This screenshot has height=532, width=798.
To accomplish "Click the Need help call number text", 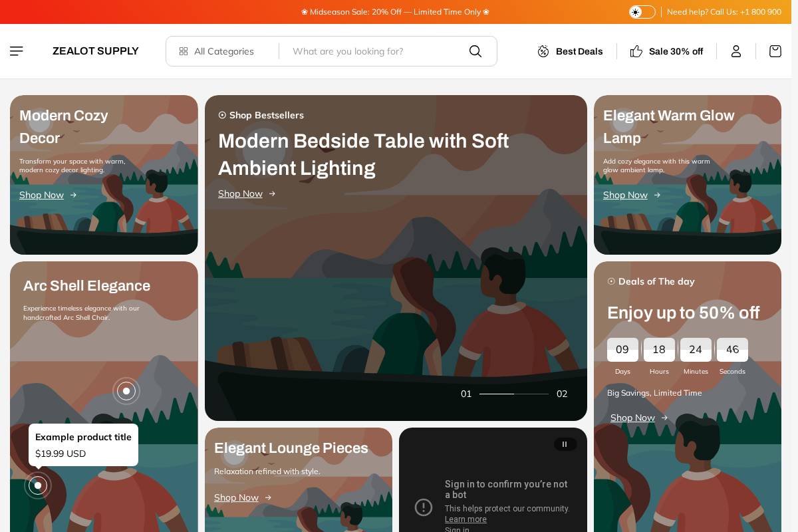I will point(724,12).
